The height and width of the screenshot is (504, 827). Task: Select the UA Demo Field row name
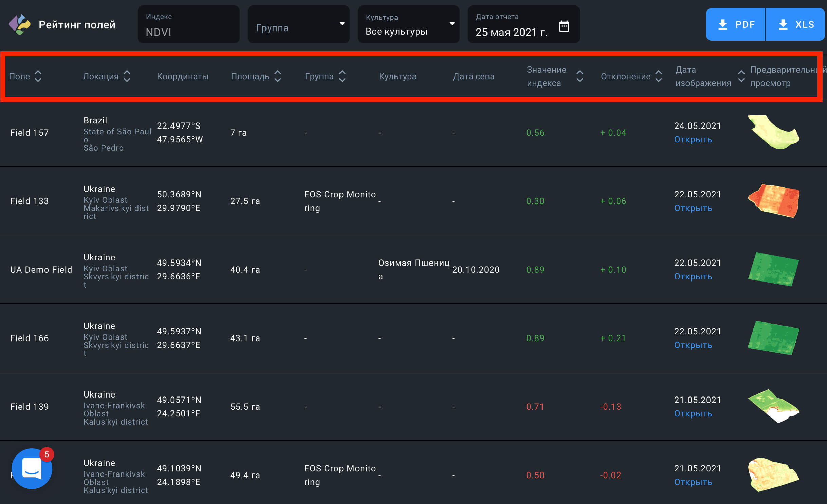tap(41, 270)
